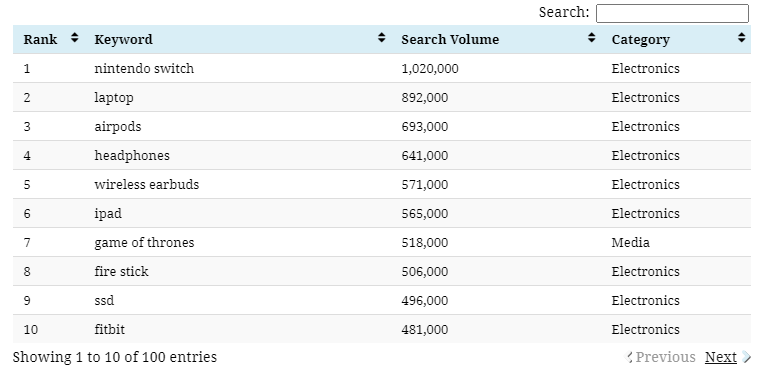764x371 pixels.
Task: Click the 506,000 search volume value
Action: (x=425, y=272)
